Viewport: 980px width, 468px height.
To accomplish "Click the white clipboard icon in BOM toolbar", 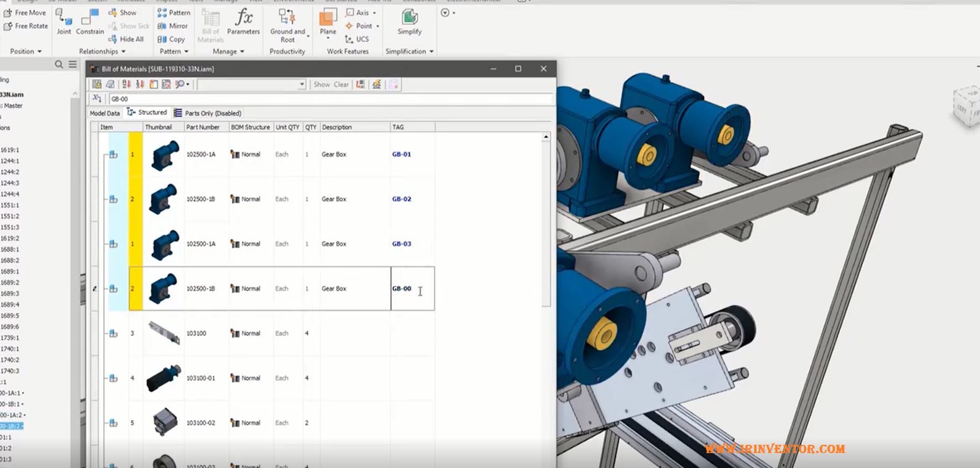I will (x=153, y=84).
